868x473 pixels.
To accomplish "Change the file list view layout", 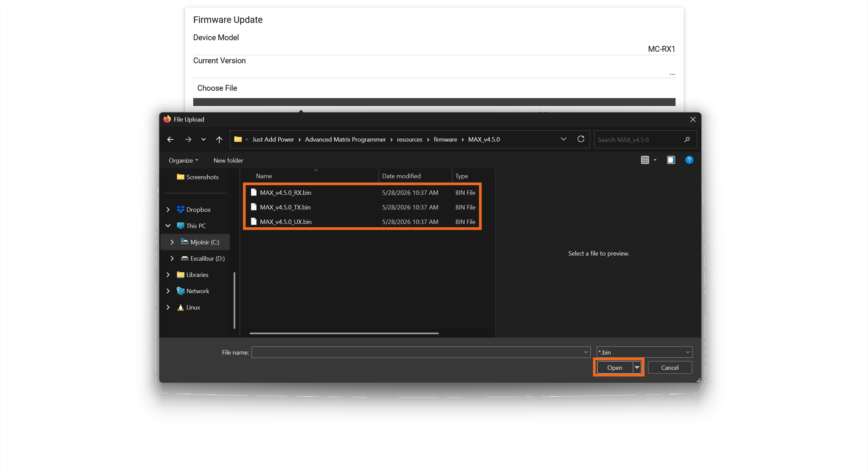I will click(644, 160).
